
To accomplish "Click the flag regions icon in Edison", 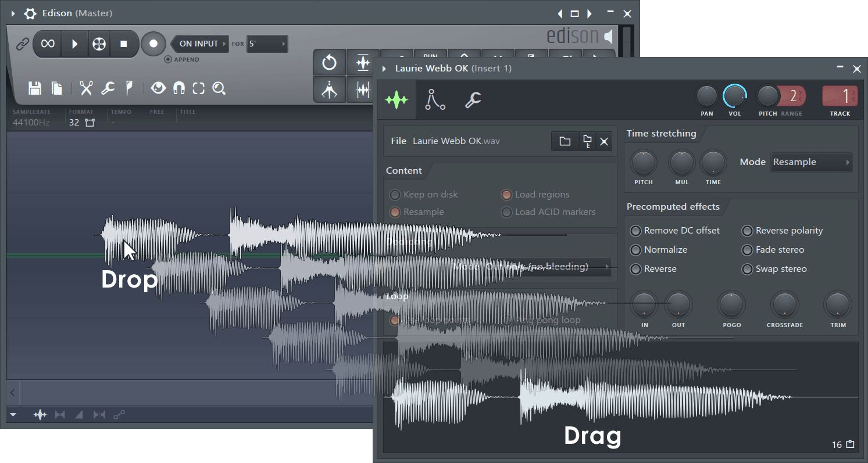I will [129, 88].
